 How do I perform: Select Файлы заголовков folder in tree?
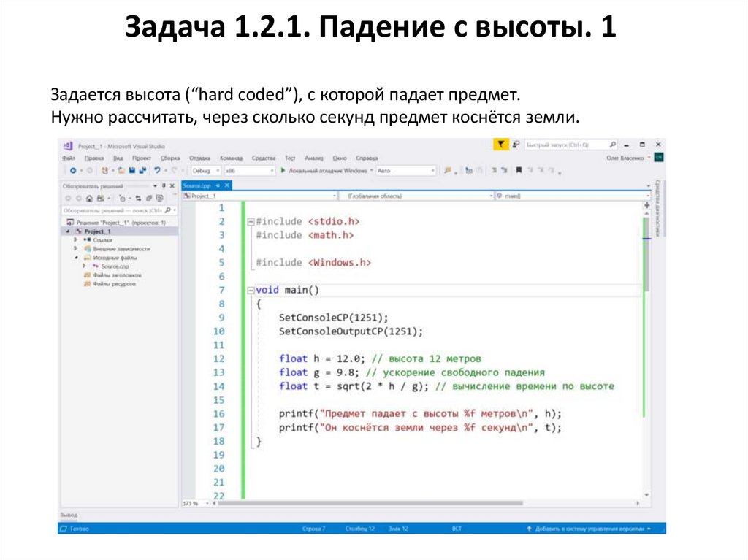pyautogui.click(x=117, y=275)
